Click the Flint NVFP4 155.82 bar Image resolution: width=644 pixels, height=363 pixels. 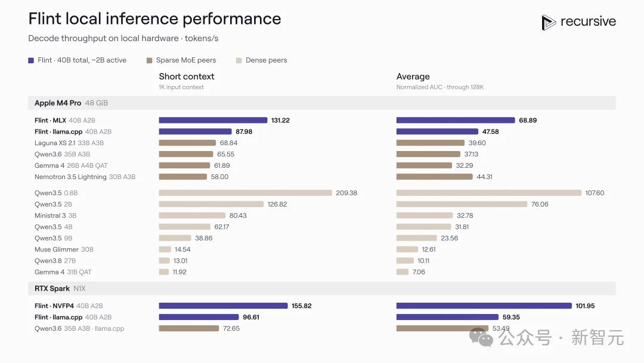(x=223, y=306)
